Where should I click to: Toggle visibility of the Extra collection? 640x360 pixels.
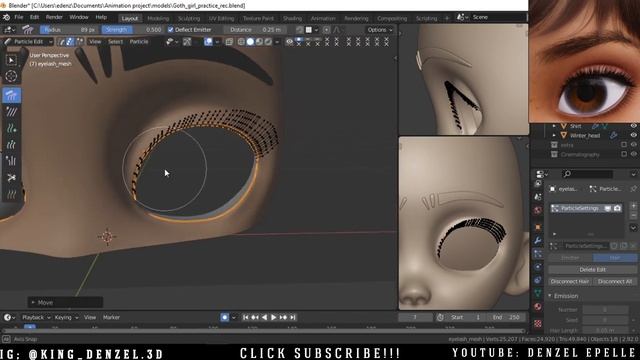pos(633,145)
